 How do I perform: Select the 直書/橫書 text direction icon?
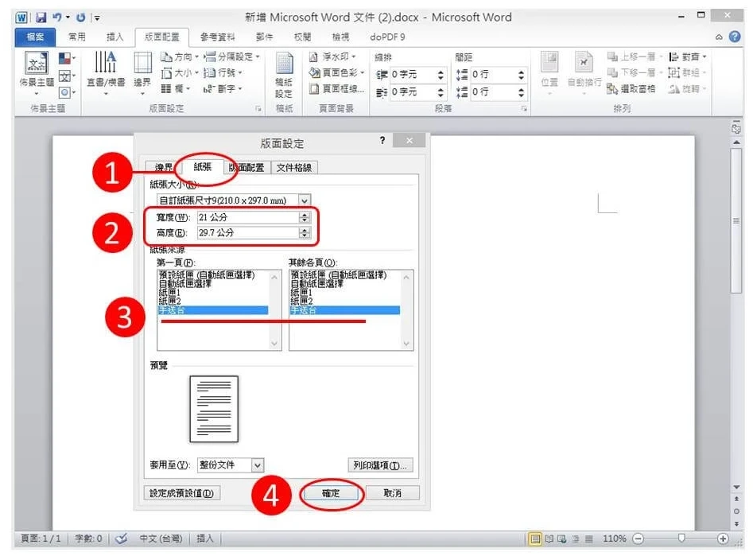click(x=105, y=70)
